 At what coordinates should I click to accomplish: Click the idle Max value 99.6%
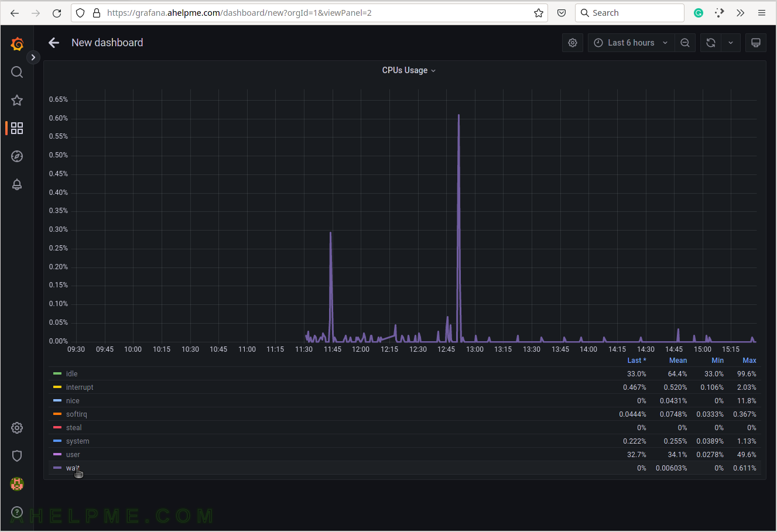click(x=747, y=374)
